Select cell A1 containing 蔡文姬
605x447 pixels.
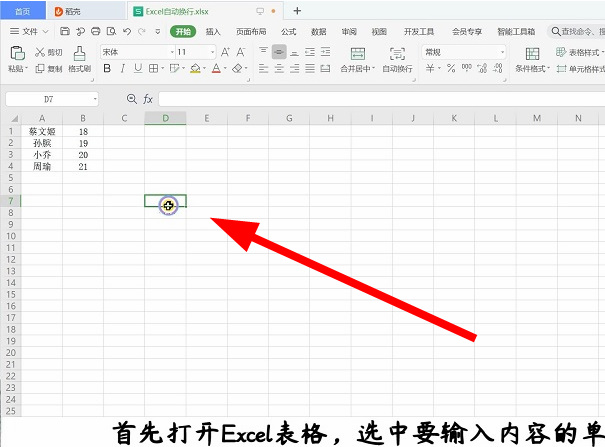pos(42,132)
